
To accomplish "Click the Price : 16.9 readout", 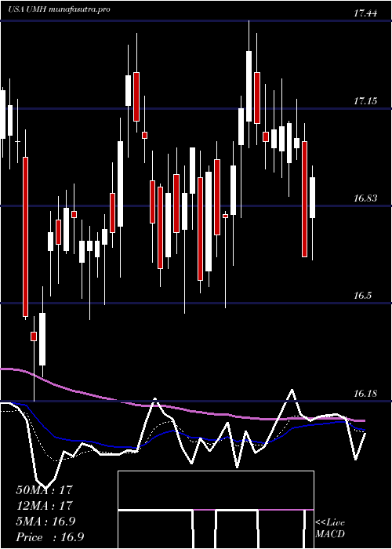I will (x=49, y=537).
